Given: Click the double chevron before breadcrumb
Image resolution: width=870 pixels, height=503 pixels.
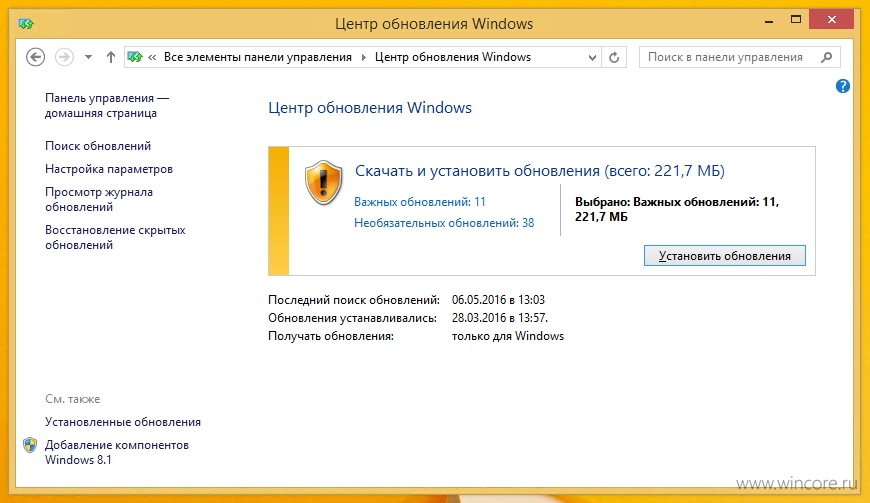Looking at the screenshot, I should (x=152, y=57).
